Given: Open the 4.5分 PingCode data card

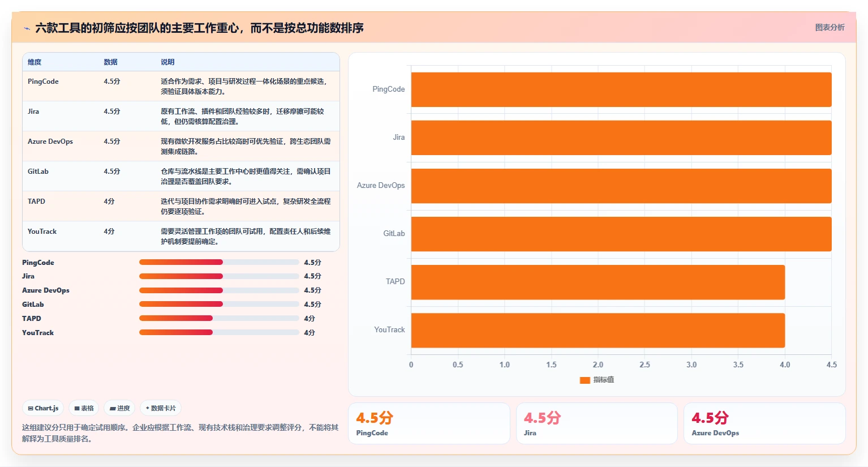Looking at the screenshot, I should coord(429,423).
